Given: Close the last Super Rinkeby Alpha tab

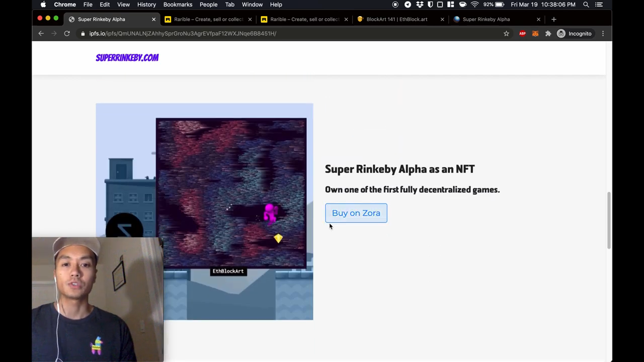Looking at the screenshot, I should [x=538, y=19].
